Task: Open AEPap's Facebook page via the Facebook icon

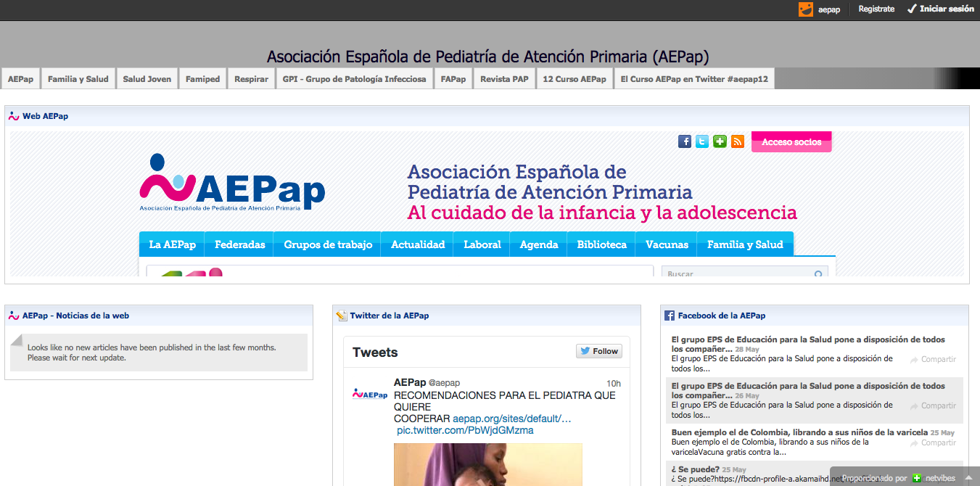Action: (684, 141)
